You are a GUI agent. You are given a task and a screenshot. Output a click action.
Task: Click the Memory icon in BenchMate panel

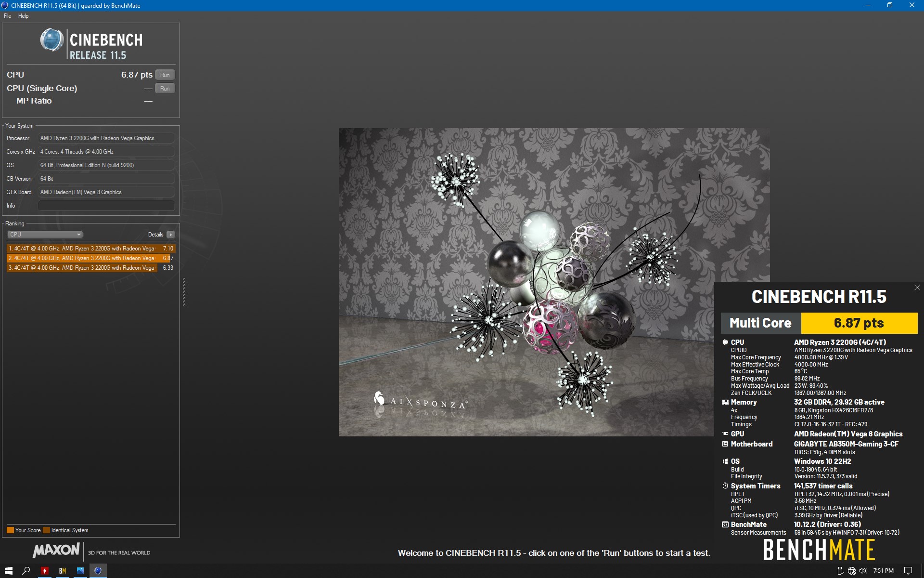725,402
